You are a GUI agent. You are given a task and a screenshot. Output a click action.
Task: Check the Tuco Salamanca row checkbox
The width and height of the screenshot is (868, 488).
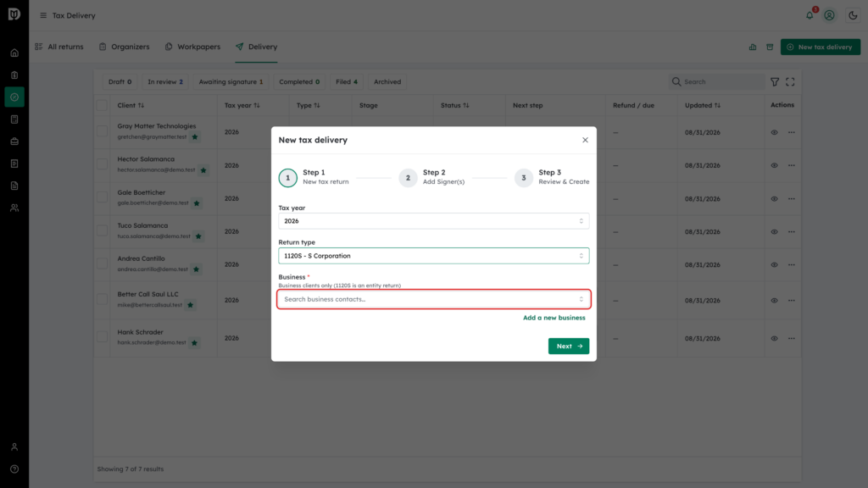[x=102, y=230]
